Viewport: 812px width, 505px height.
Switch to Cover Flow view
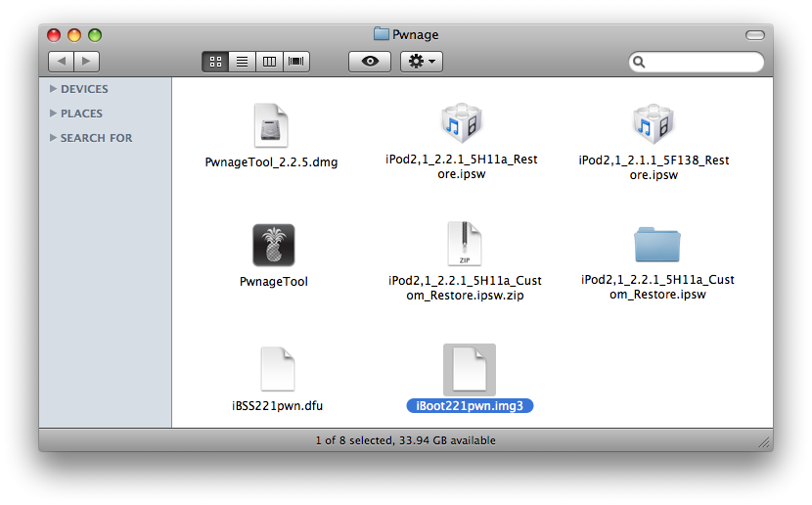click(295, 62)
